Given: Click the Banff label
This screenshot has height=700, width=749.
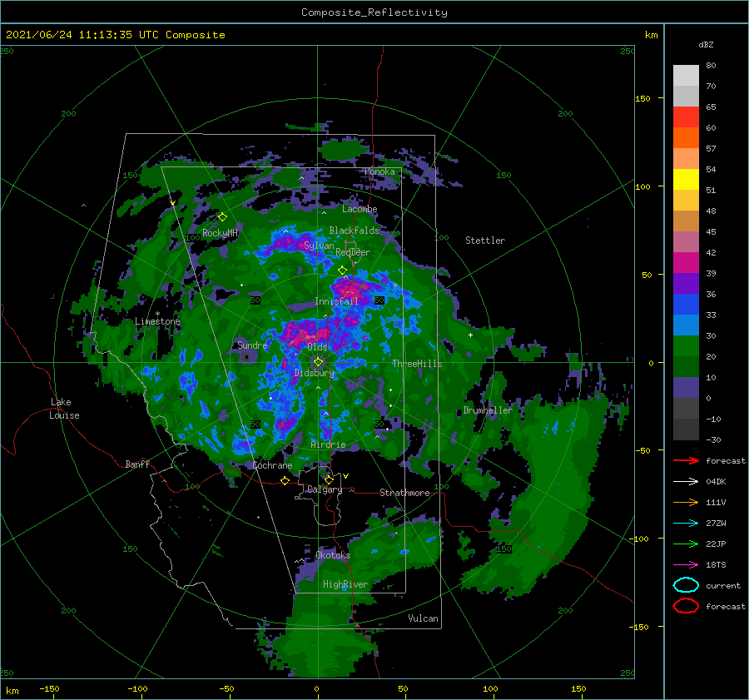Looking at the screenshot, I should pos(137,464).
